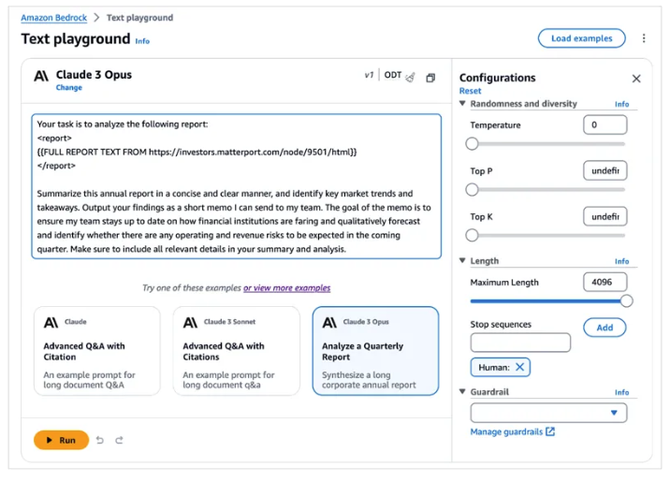Screen dimensions: 670x482
Task: Close the Configurations panel
Action: 636,78
